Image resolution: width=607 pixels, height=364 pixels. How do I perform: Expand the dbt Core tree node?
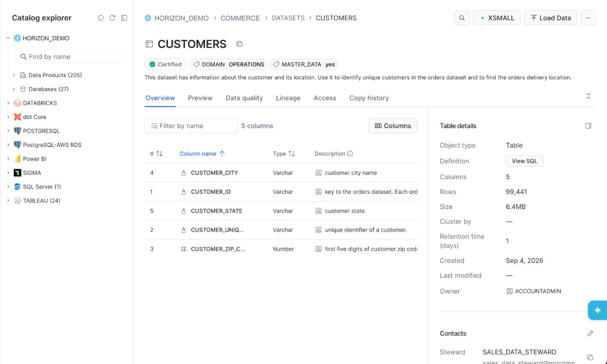[x=8, y=117]
